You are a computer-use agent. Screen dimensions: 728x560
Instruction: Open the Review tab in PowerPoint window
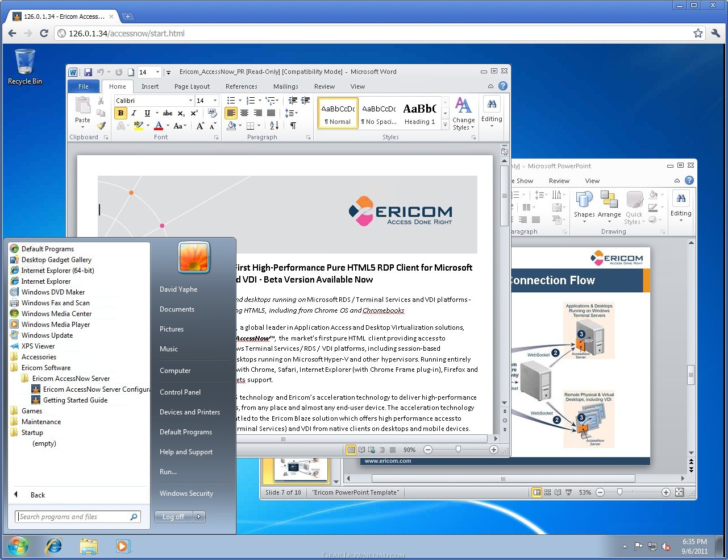click(559, 181)
